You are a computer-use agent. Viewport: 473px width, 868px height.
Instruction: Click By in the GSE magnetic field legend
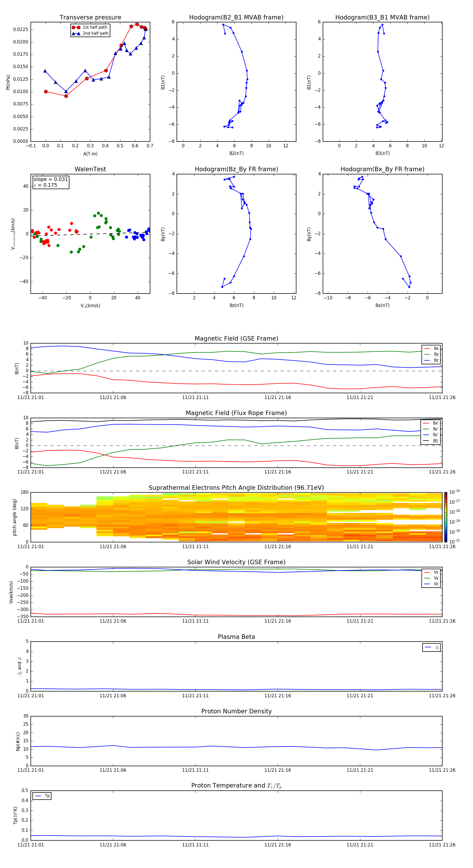click(431, 355)
